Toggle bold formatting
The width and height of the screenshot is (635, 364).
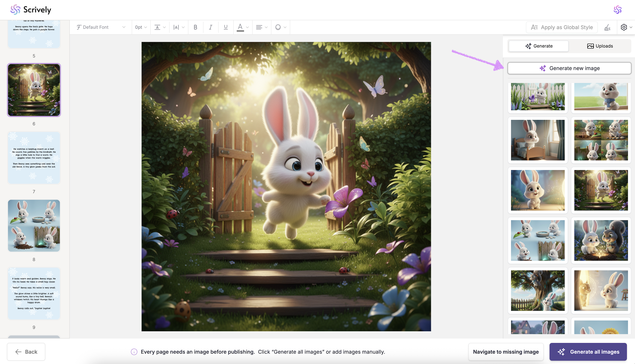195,27
